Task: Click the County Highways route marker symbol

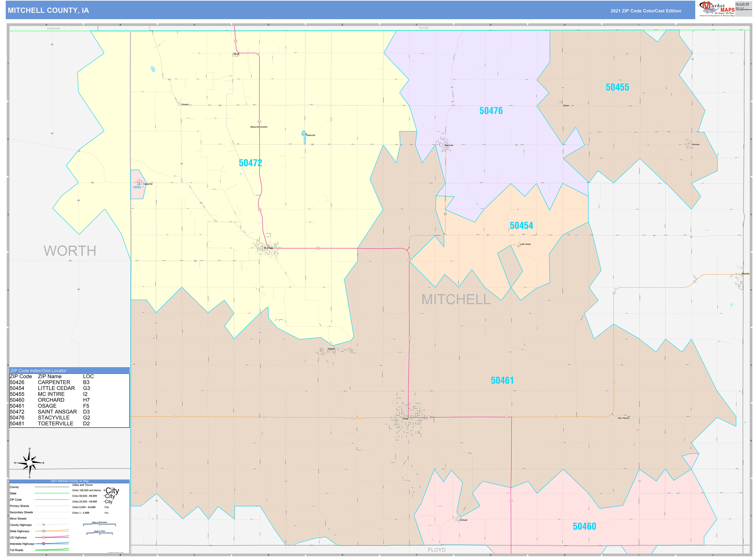Action: tap(44, 525)
